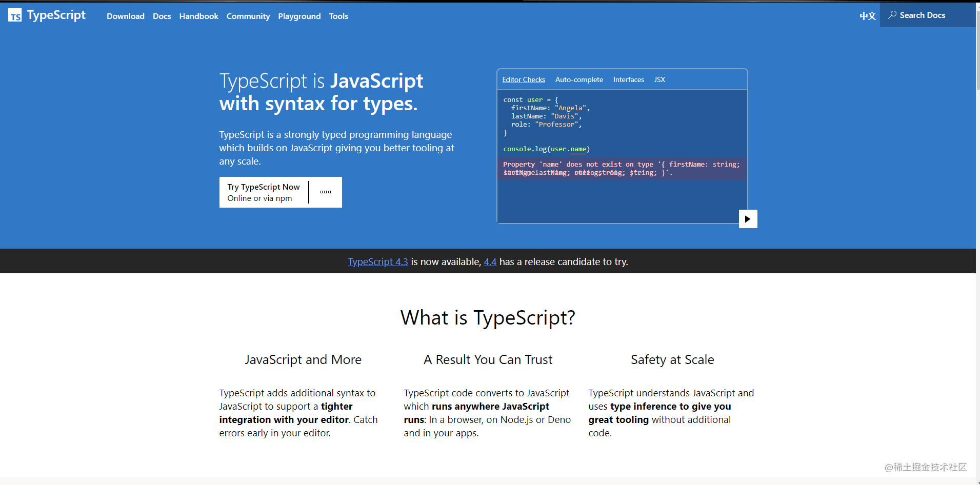Open the three-dots options next to Try TypeScript
The image size is (980, 485).
point(325,192)
